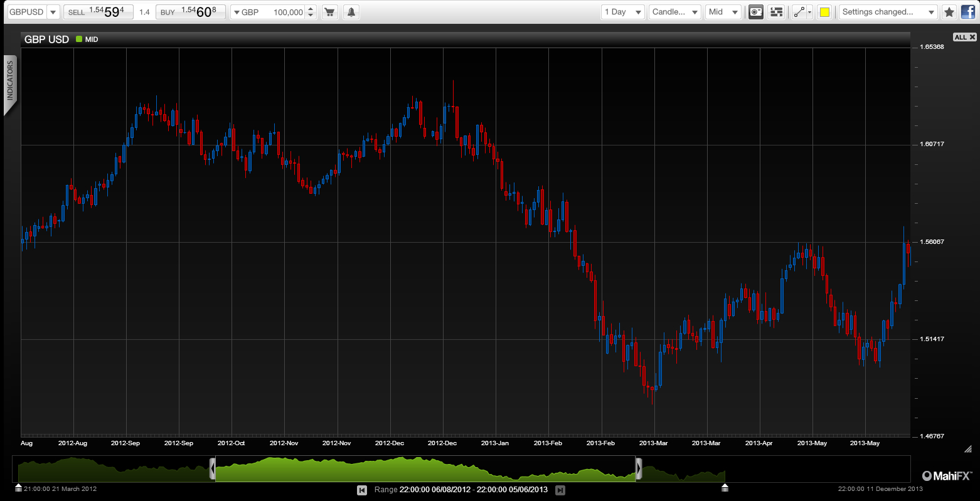This screenshot has width=980, height=501.
Task: Click the 1.51417 price axis label
Action: 932,339
